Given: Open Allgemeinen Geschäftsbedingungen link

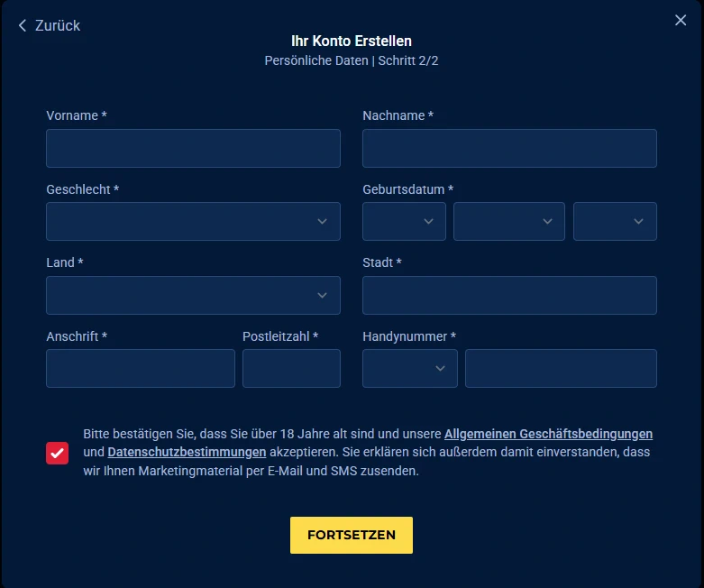Looking at the screenshot, I should [548, 434].
